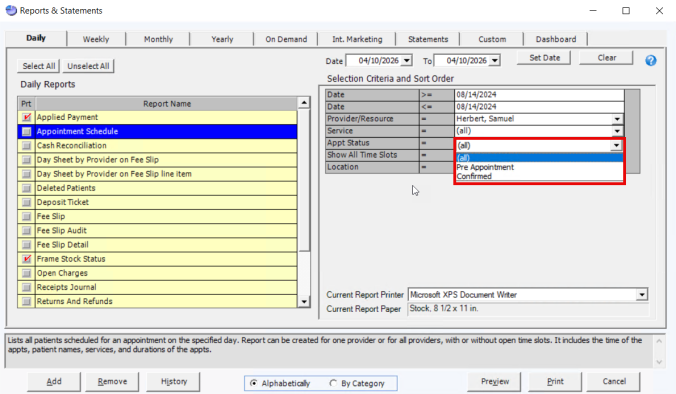Click the Preview button

click(494, 381)
